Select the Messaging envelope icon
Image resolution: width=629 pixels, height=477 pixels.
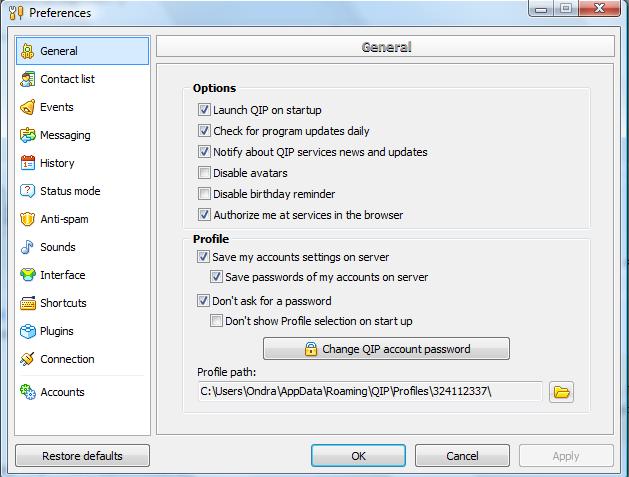coord(28,136)
